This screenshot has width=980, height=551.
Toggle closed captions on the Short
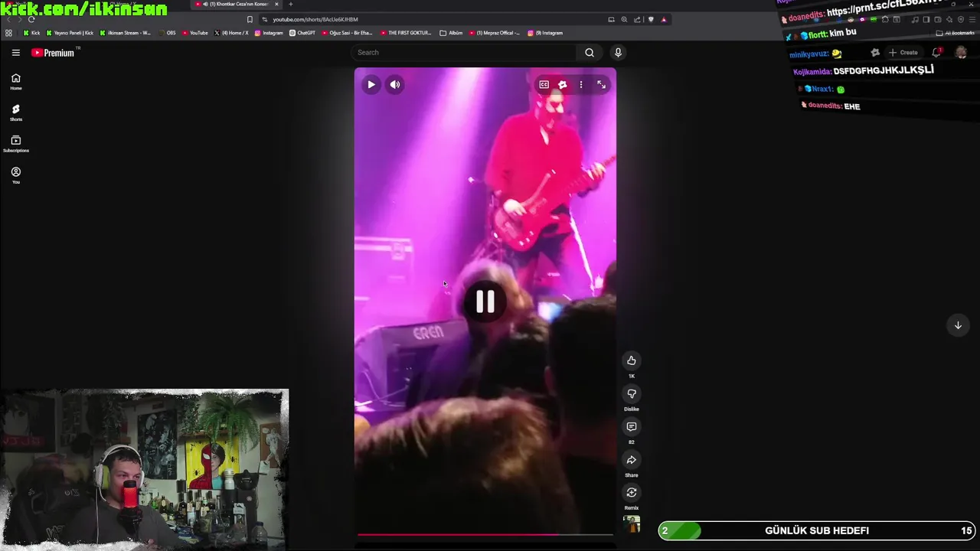pos(544,84)
